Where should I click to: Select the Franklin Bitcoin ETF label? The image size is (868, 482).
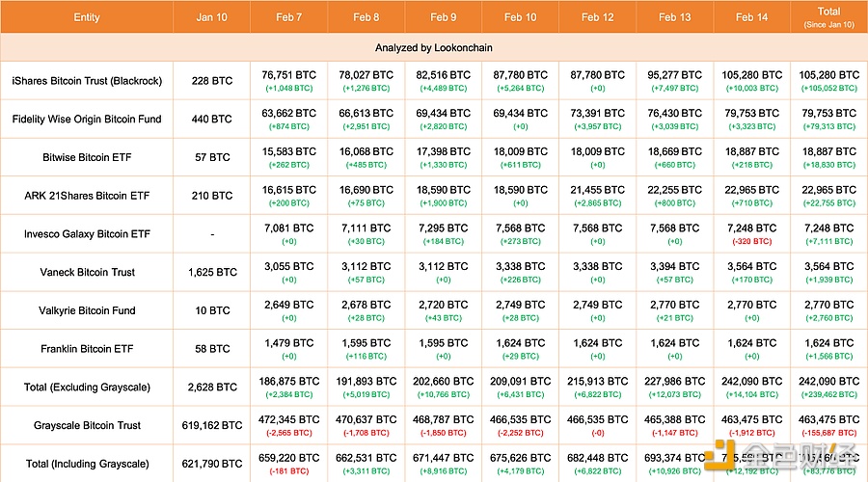pos(87,349)
